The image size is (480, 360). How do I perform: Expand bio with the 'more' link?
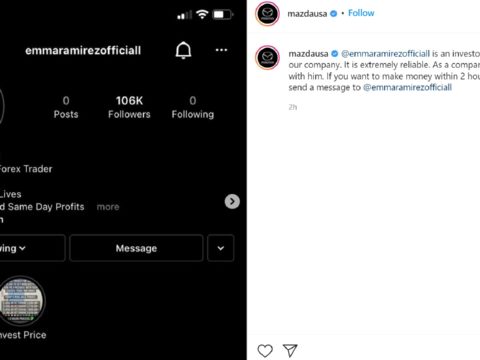(x=108, y=207)
